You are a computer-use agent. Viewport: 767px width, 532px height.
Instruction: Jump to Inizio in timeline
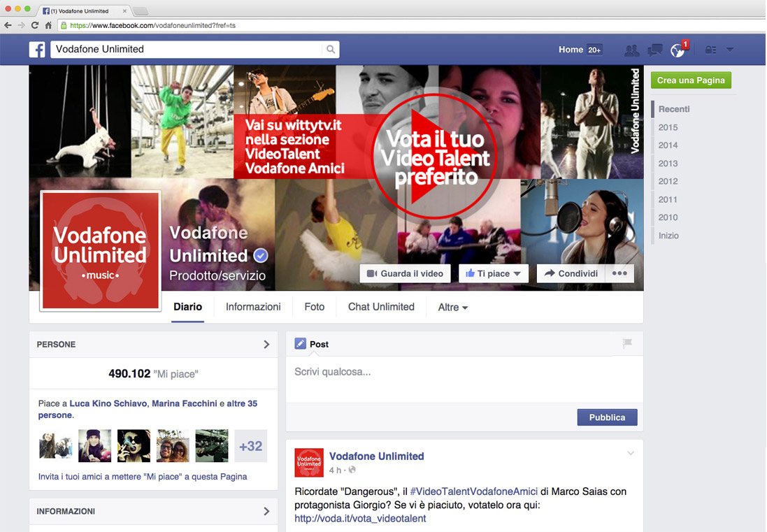[668, 236]
